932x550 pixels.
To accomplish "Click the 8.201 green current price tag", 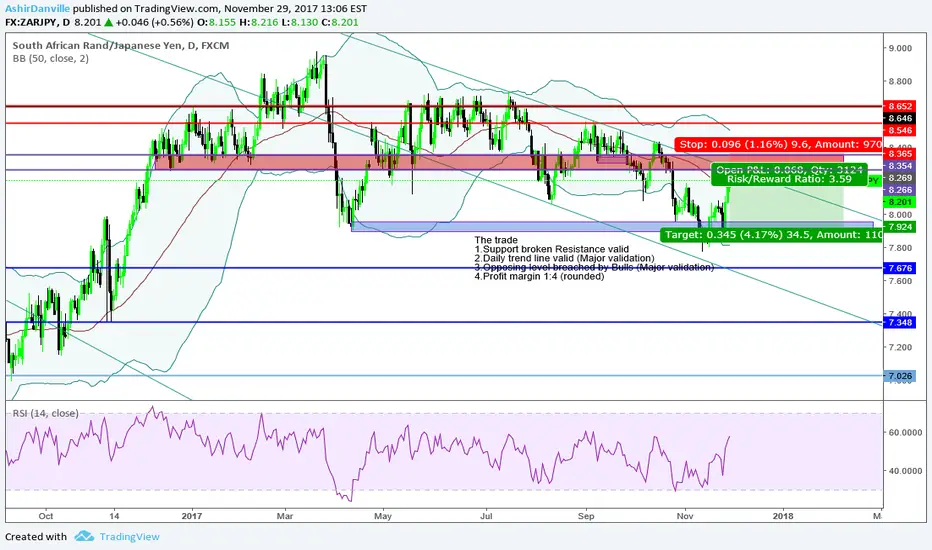I will 900,202.
